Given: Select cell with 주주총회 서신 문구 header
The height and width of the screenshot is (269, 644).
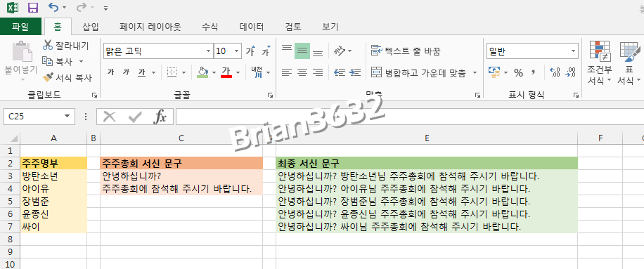Looking at the screenshot, I should (x=181, y=163).
